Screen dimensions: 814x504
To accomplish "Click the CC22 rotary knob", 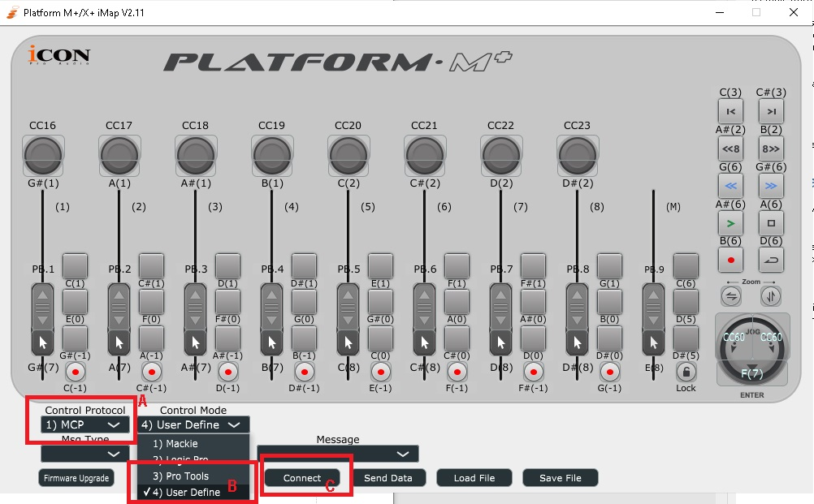I will (501, 155).
